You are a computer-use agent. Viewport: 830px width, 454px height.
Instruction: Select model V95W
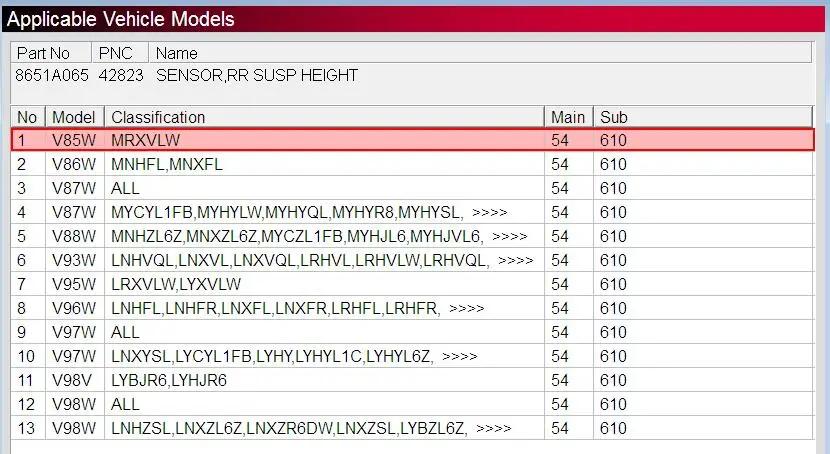[74, 284]
